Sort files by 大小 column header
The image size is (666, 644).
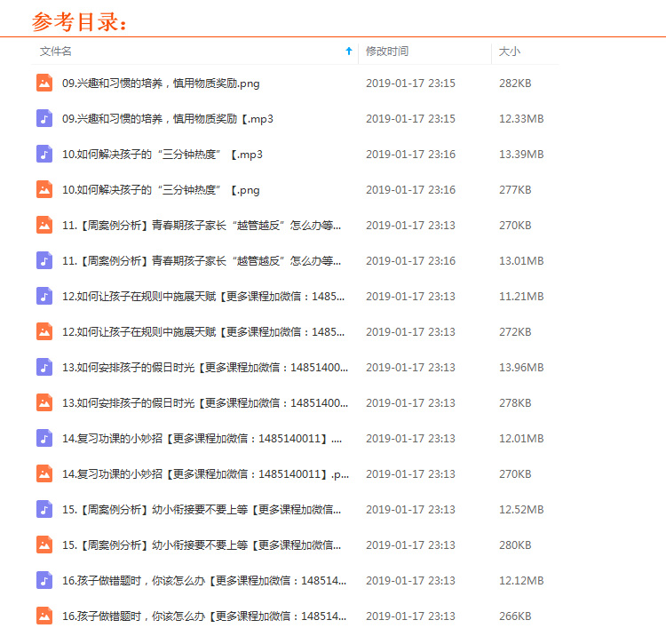tap(510, 52)
